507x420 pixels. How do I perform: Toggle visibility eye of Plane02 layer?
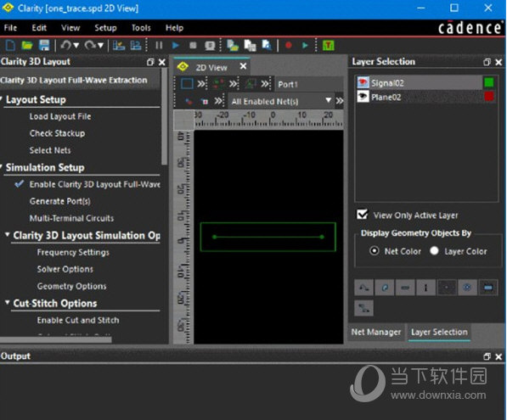363,97
